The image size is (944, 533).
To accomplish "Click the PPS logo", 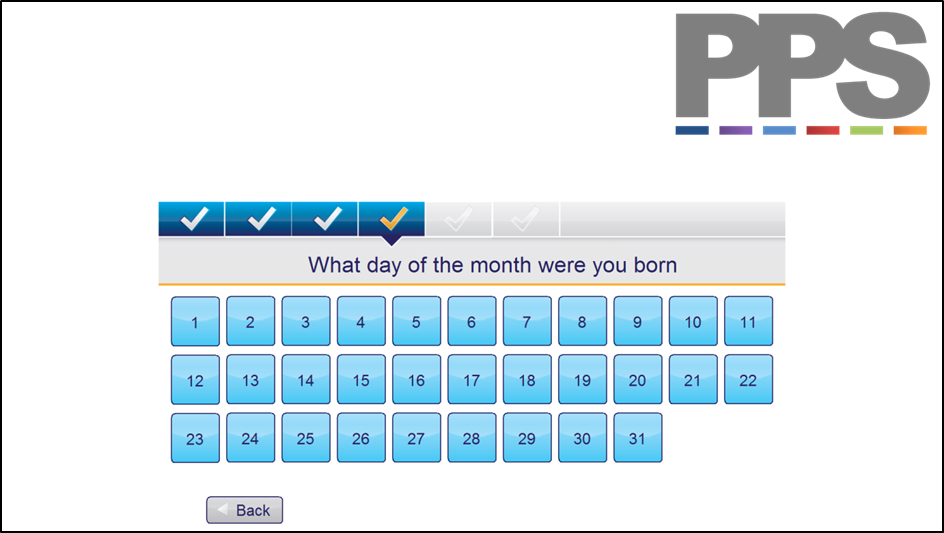I will (802, 73).
